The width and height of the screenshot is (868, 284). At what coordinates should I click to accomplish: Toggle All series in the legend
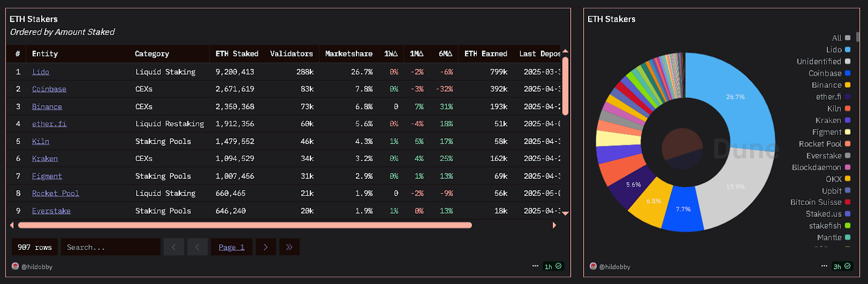(840, 38)
